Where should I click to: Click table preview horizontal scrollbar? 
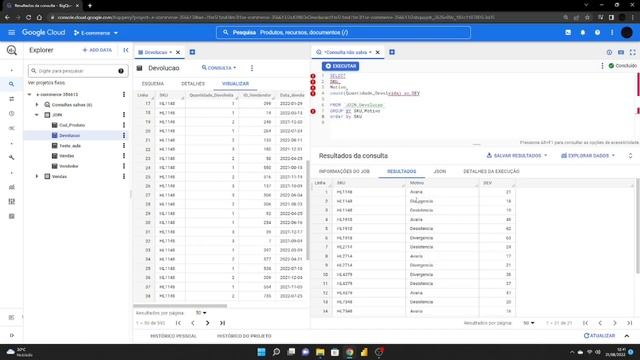(180, 305)
